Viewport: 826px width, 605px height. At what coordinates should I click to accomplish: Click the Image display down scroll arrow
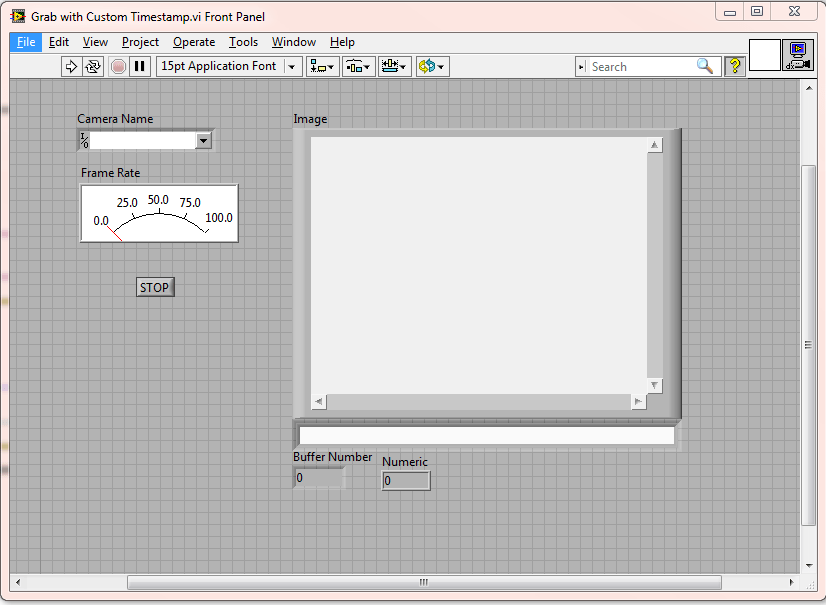(x=654, y=385)
